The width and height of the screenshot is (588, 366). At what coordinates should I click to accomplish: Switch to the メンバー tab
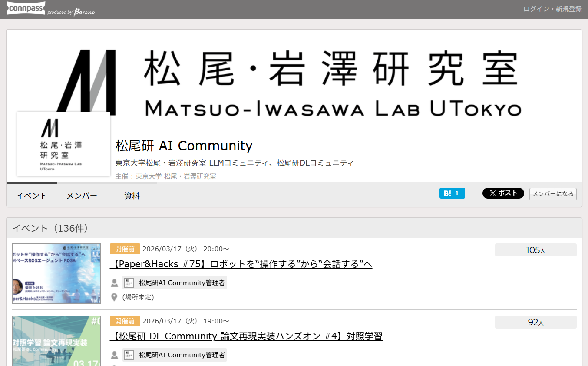82,196
